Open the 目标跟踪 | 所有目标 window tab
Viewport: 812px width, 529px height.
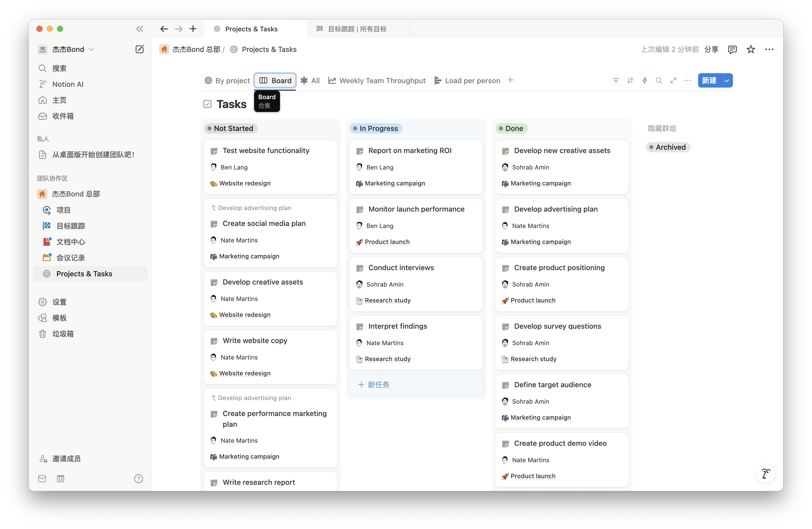coord(357,29)
